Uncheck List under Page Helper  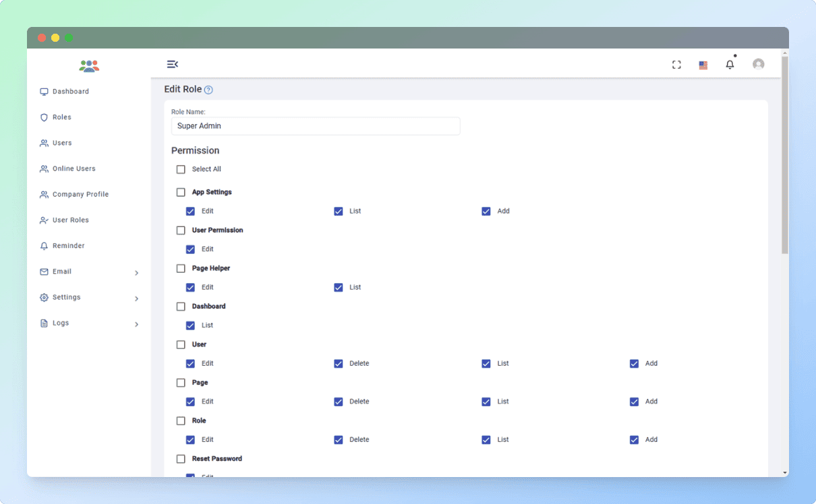click(x=339, y=287)
